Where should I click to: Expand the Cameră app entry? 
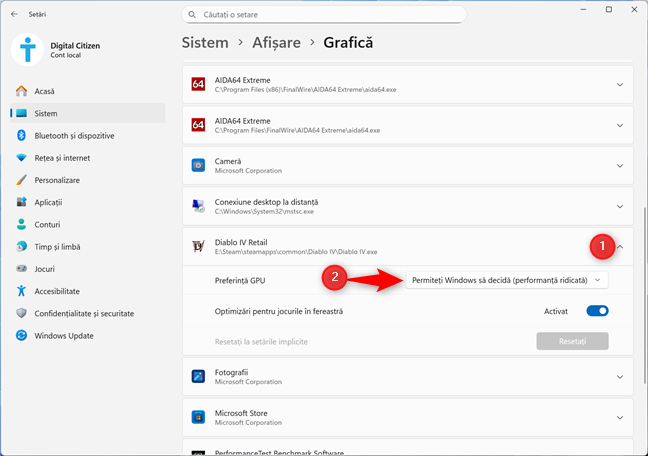click(x=620, y=165)
